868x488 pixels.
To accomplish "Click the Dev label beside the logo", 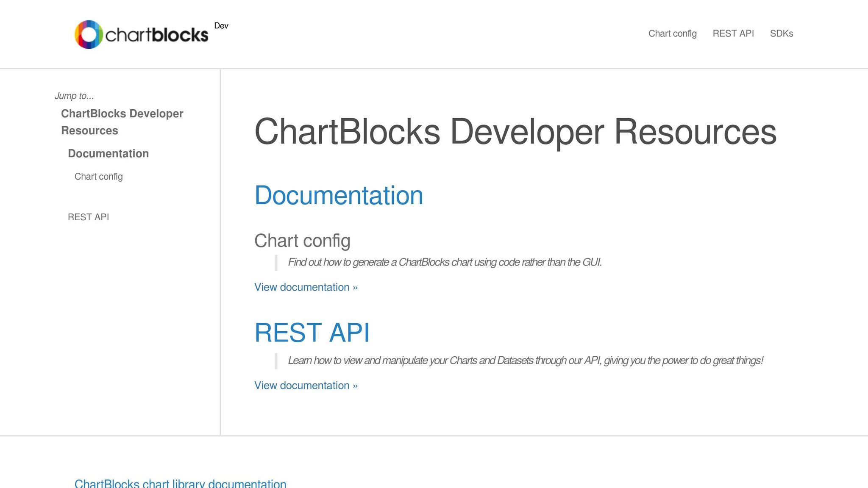I will tap(221, 26).
